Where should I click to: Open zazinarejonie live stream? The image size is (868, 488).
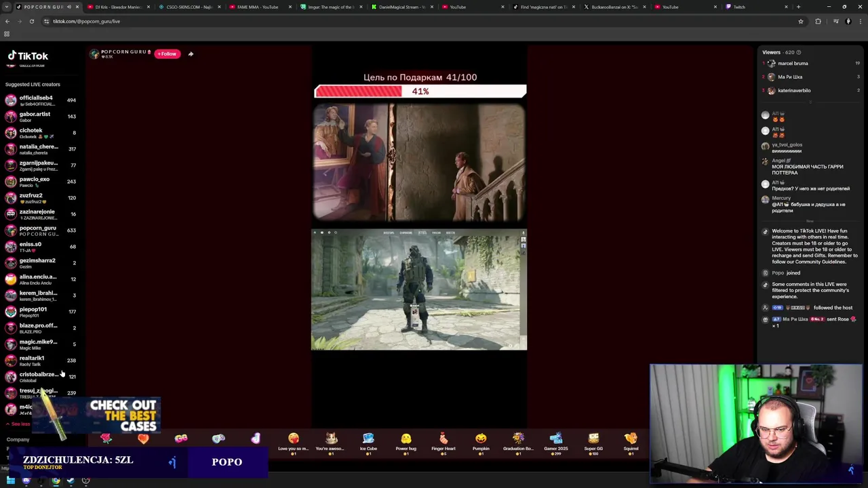click(42, 214)
